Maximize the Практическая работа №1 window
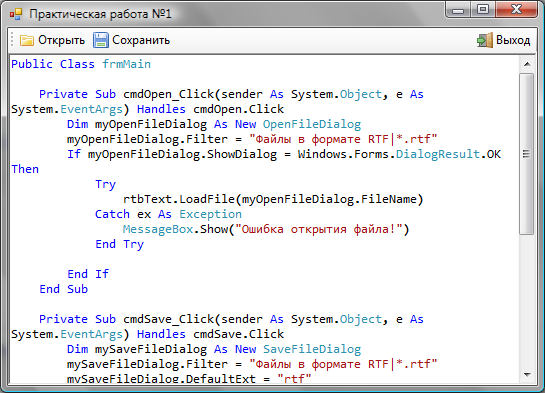The height and width of the screenshot is (393, 545). coord(483,10)
